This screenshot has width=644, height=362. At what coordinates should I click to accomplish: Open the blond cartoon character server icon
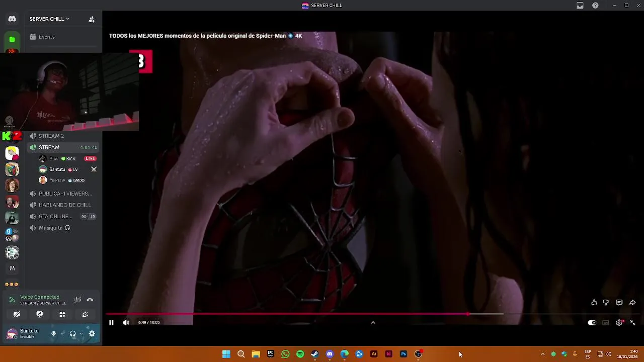pos(12,153)
